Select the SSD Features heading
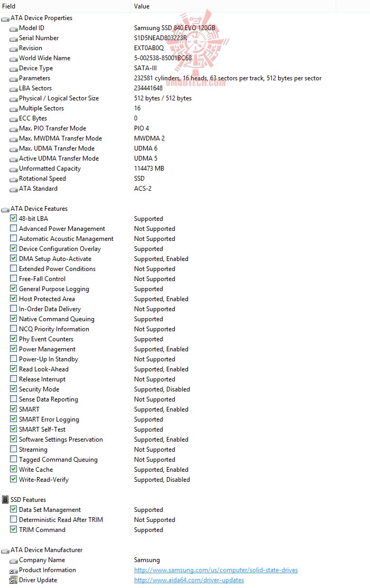 point(28,499)
